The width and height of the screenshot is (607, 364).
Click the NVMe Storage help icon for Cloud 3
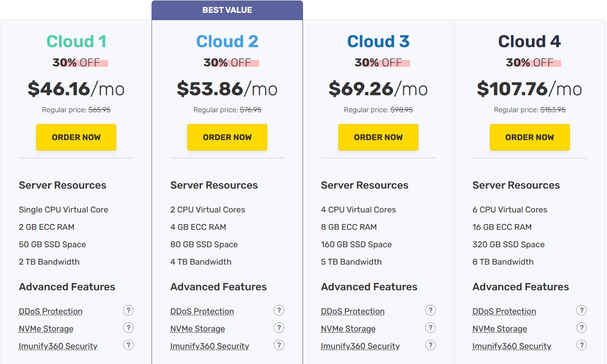[430, 328]
